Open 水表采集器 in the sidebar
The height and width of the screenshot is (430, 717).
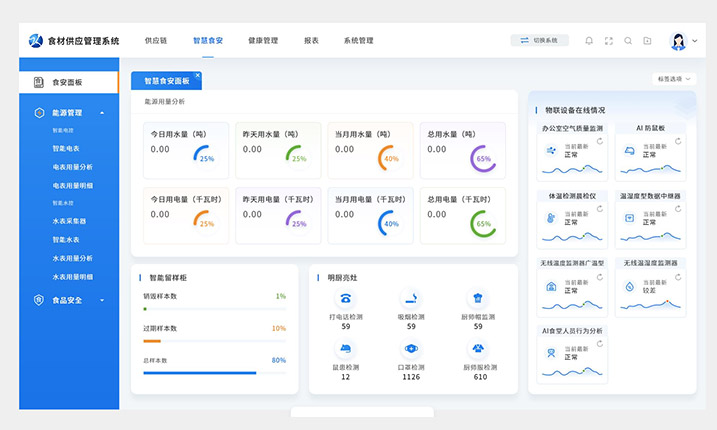point(69,221)
